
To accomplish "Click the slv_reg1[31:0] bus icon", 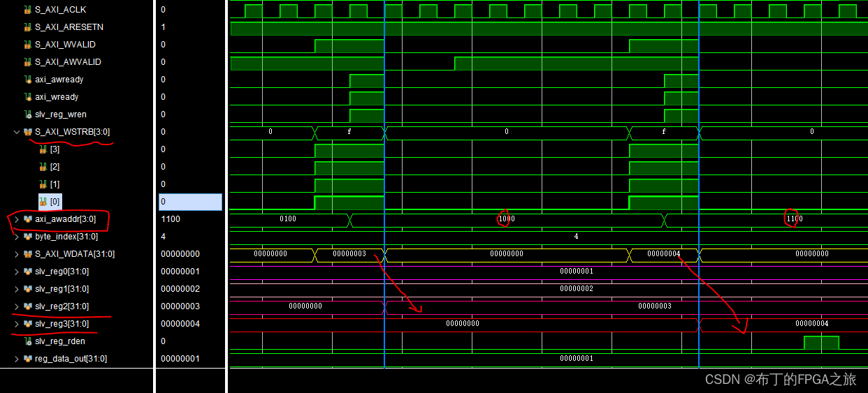I will click(28, 289).
